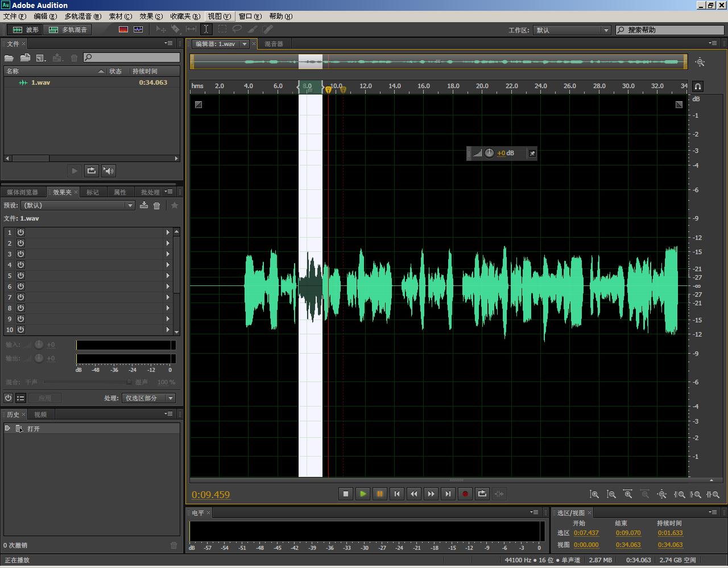Viewport: 728px width, 568px height.
Task: Open the editor 1.wav file dropdown arrow
Action: pos(245,44)
